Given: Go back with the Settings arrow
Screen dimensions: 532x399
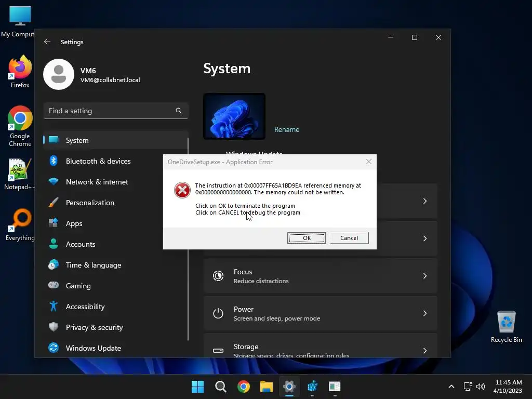Looking at the screenshot, I should [47, 42].
